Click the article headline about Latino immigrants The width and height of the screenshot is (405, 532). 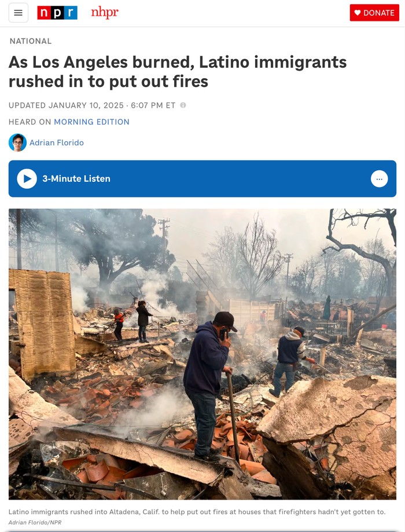pyautogui.click(x=178, y=72)
